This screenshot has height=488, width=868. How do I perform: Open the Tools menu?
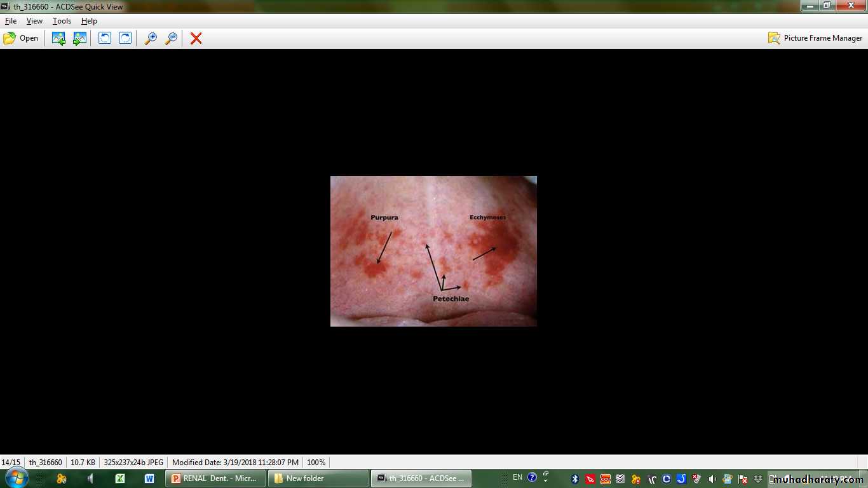[x=62, y=21]
